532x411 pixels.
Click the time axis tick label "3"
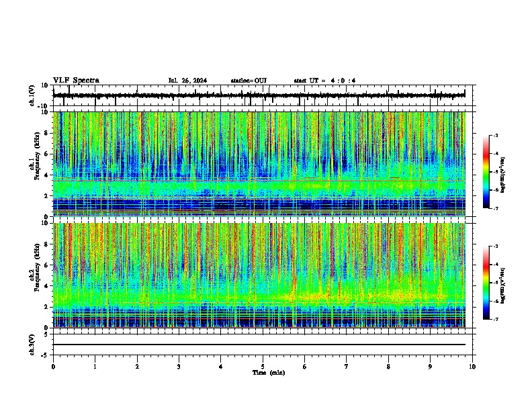(x=179, y=367)
